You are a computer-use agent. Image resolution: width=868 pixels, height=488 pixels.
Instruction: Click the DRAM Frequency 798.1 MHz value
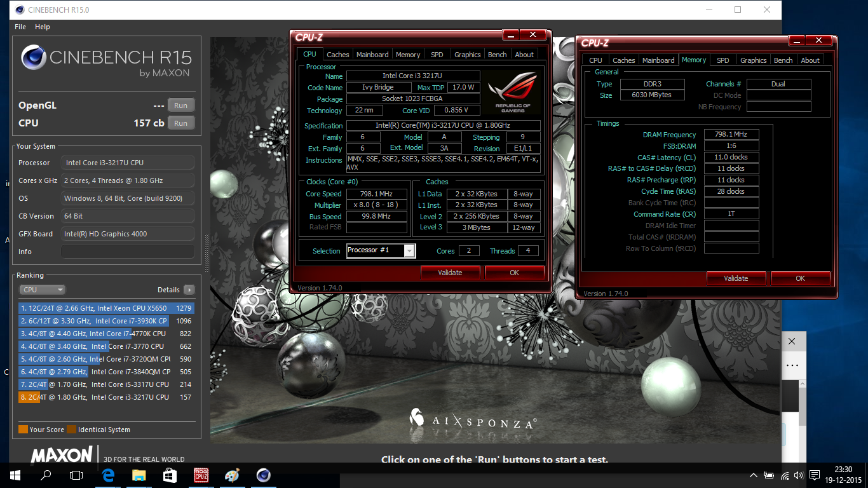(731, 135)
